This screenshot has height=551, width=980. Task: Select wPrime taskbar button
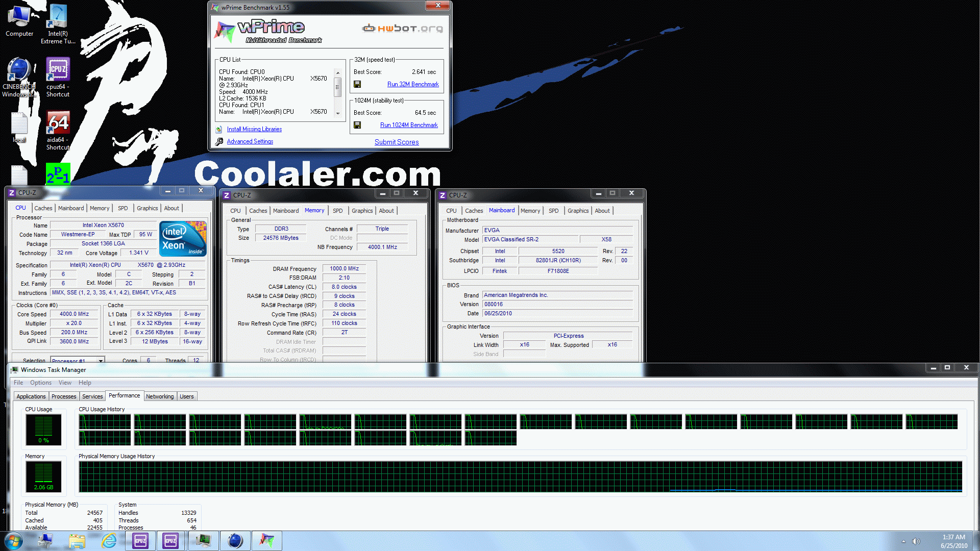point(266,541)
